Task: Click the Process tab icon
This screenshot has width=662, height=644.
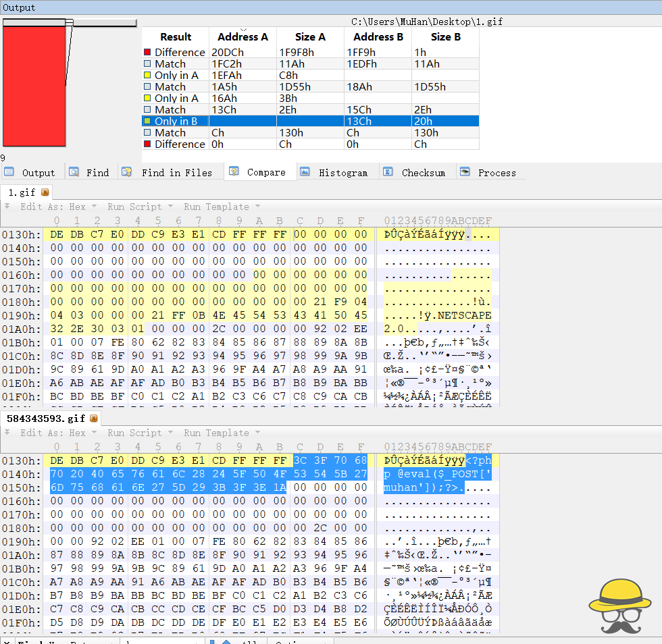Action: click(x=465, y=172)
